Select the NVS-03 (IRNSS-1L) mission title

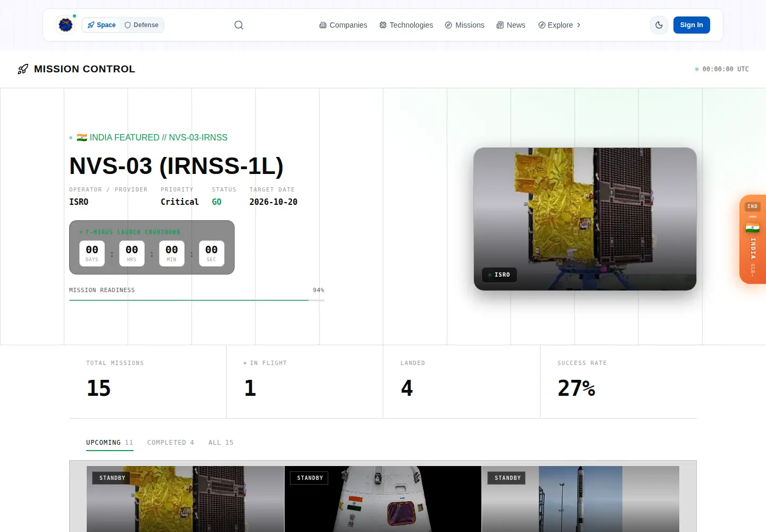(x=176, y=166)
